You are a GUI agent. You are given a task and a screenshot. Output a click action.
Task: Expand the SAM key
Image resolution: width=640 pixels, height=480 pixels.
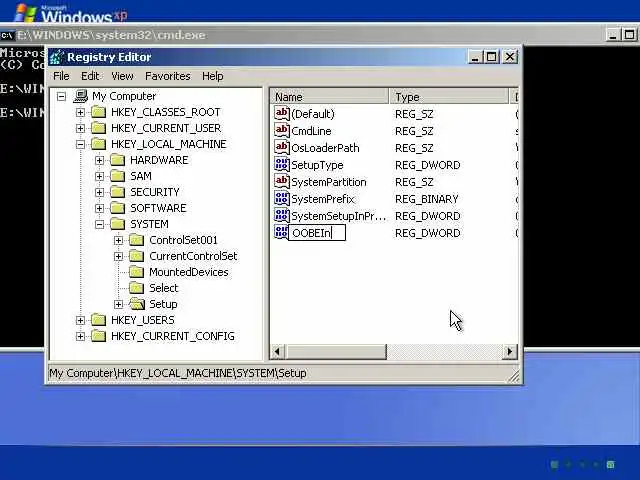99,176
